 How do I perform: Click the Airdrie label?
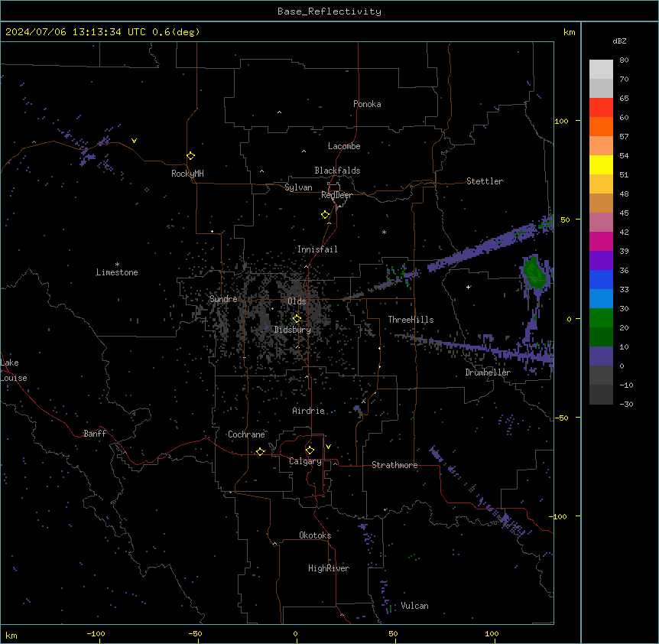pyautogui.click(x=309, y=411)
